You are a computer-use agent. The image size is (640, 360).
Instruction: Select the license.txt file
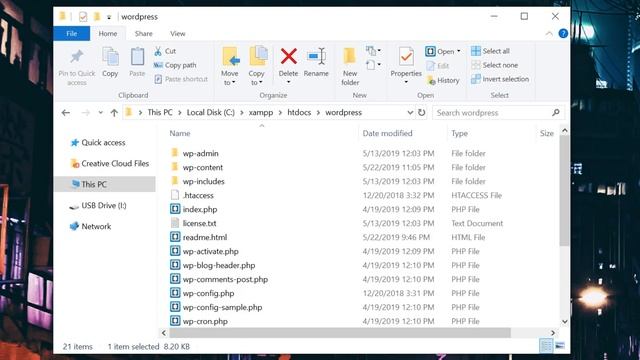point(193,223)
